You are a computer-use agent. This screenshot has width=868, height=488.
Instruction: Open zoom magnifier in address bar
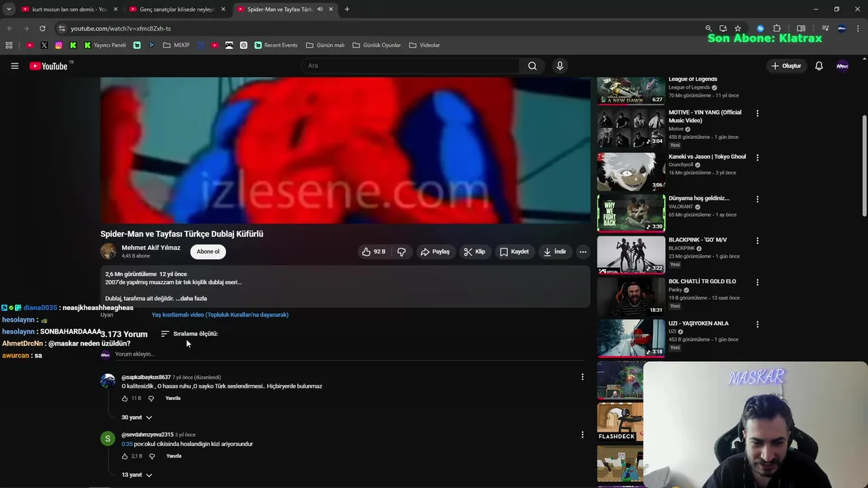click(x=709, y=28)
